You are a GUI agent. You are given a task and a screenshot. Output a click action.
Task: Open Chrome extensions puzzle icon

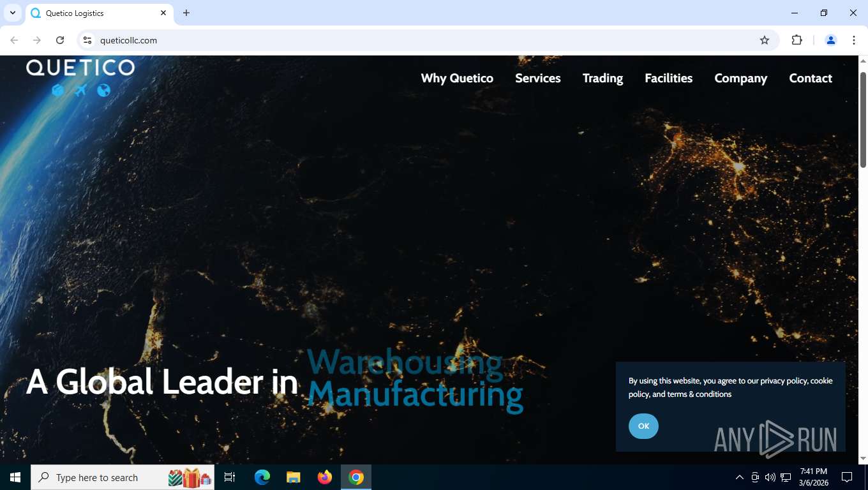pyautogui.click(x=797, y=40)
